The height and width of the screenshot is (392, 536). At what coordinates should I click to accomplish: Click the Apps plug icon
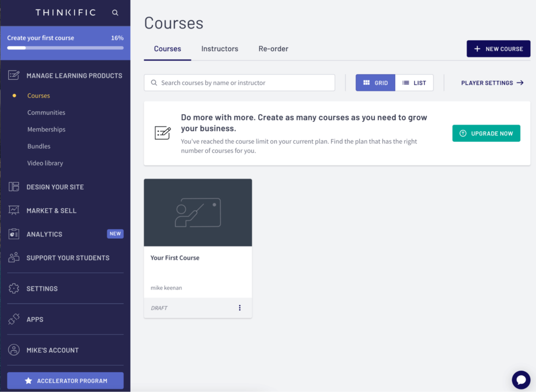click(x=14, y=319)
